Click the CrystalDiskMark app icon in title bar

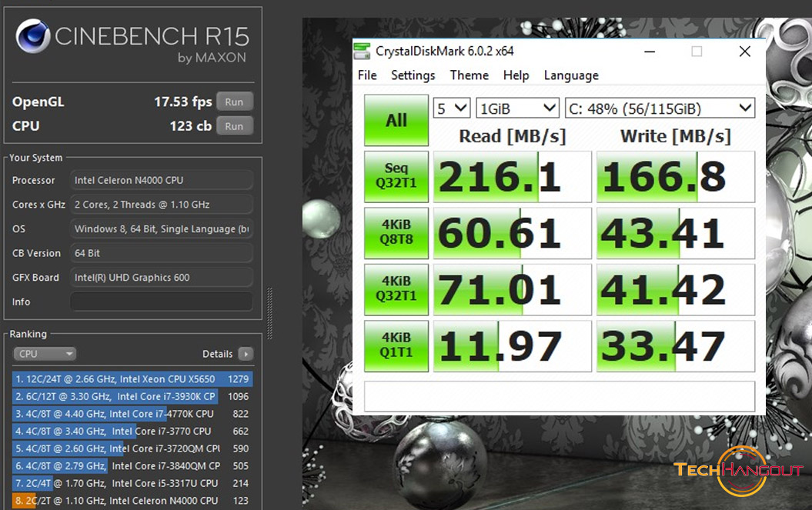pos(362,52)
